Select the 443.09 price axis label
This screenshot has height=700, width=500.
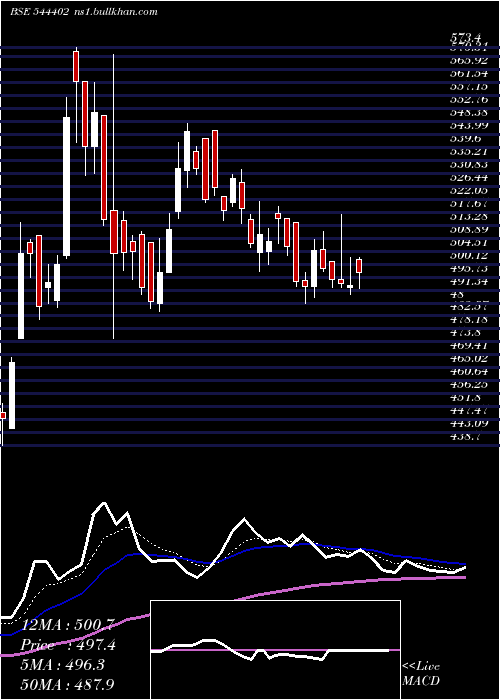pyautogui.click(x=471, y=423)
